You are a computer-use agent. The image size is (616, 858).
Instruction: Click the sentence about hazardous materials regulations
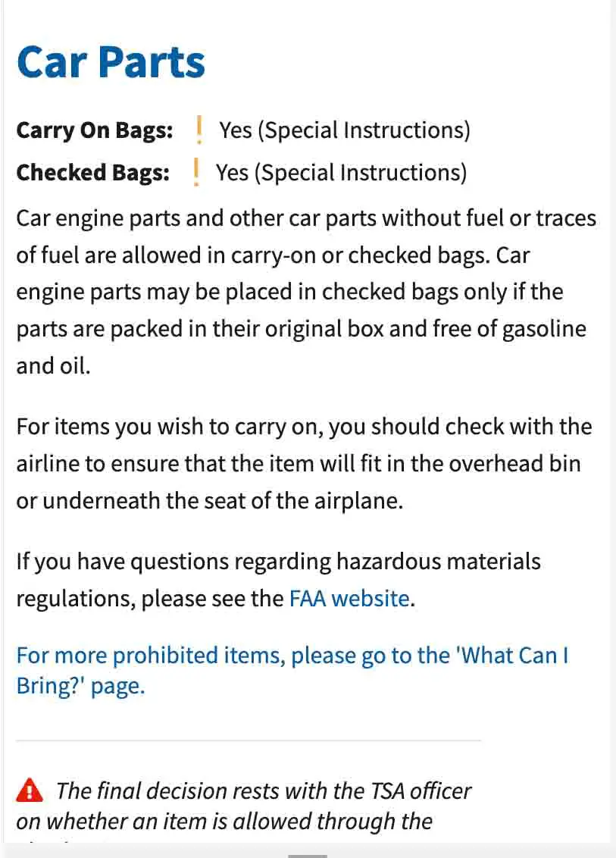(x=278, y=580)
